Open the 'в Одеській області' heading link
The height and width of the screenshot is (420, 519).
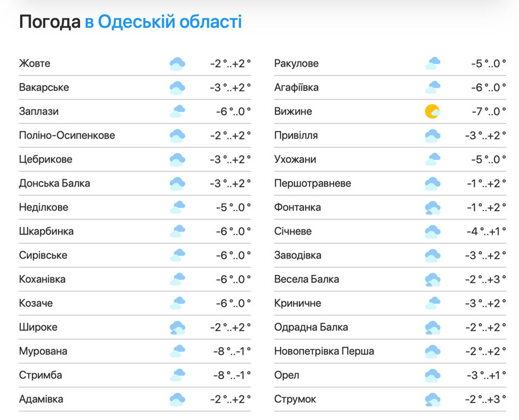pos(163,22)
